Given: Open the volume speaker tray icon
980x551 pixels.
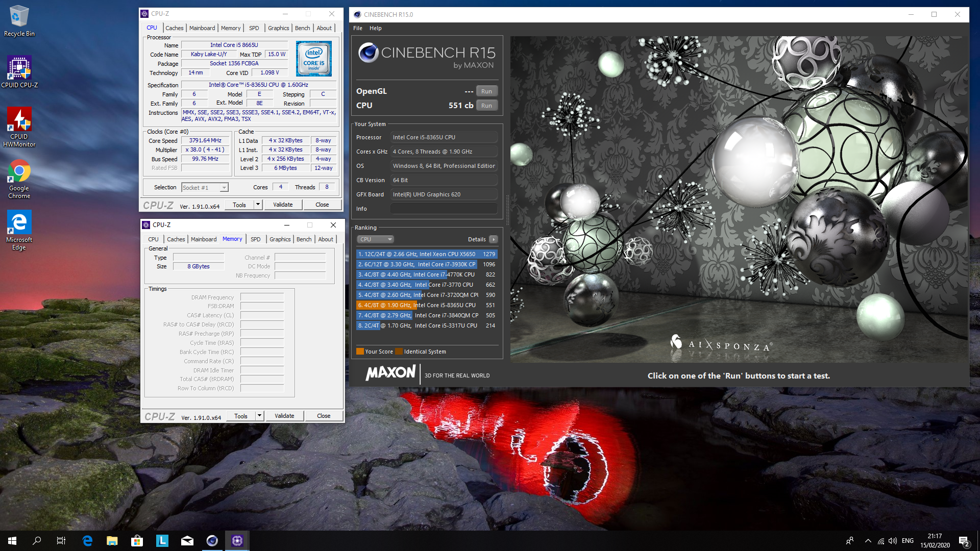Looking at the screenshot, I should pyautogui.click(x=893, y=541).
